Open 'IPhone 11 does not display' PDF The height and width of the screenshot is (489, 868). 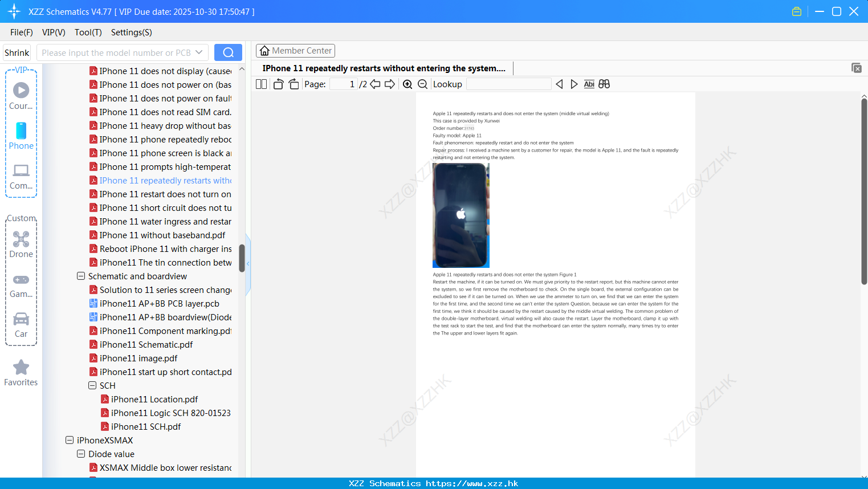tap(161, 71)
